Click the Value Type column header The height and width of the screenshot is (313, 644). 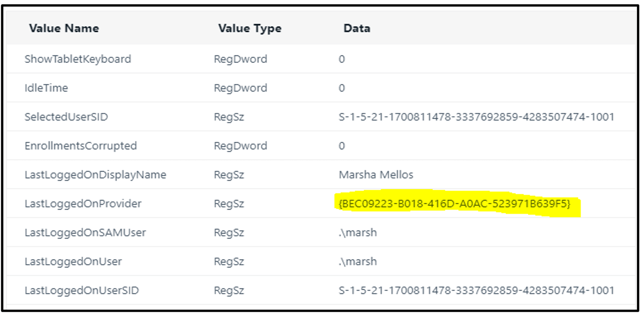tap(250, 28)
